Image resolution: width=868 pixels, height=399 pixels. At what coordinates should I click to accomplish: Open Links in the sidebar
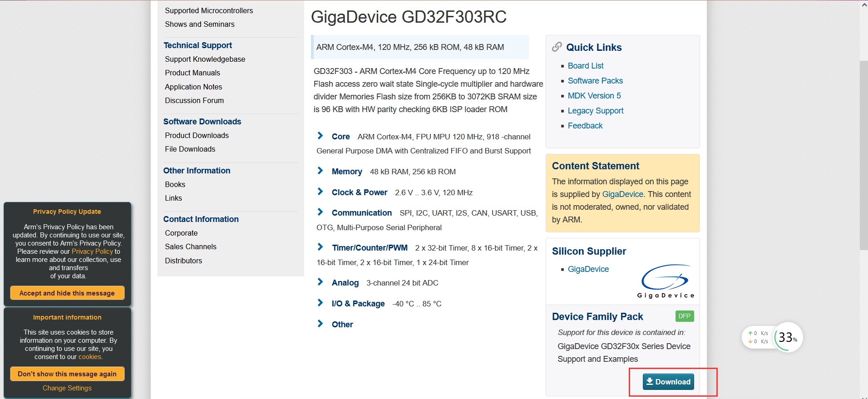tap(173, 198)
